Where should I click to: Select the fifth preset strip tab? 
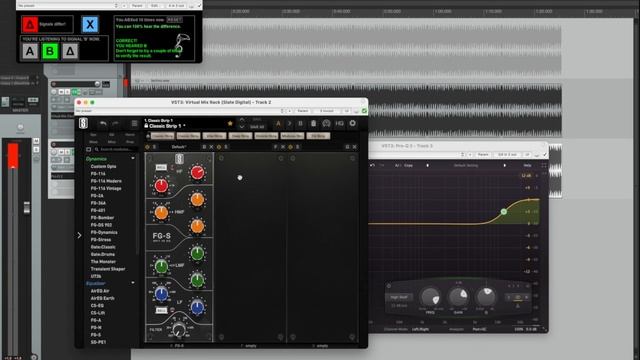[x=266, y=136]
